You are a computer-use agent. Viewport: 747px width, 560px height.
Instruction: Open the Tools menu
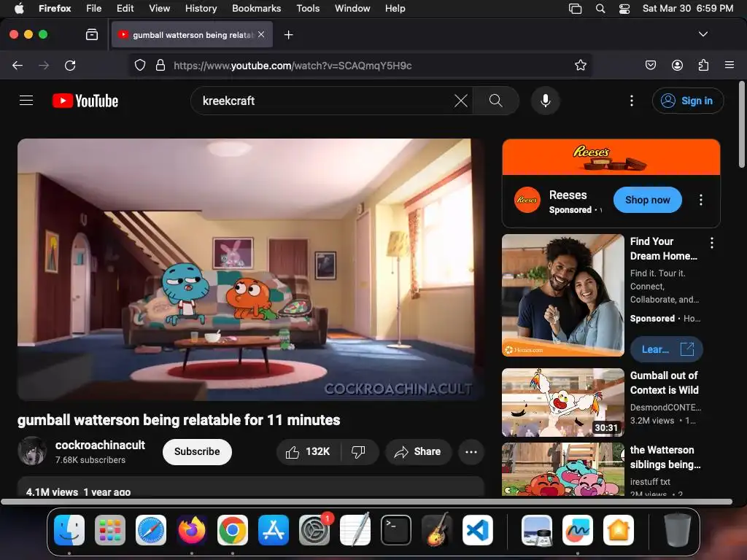click(308, 8)
